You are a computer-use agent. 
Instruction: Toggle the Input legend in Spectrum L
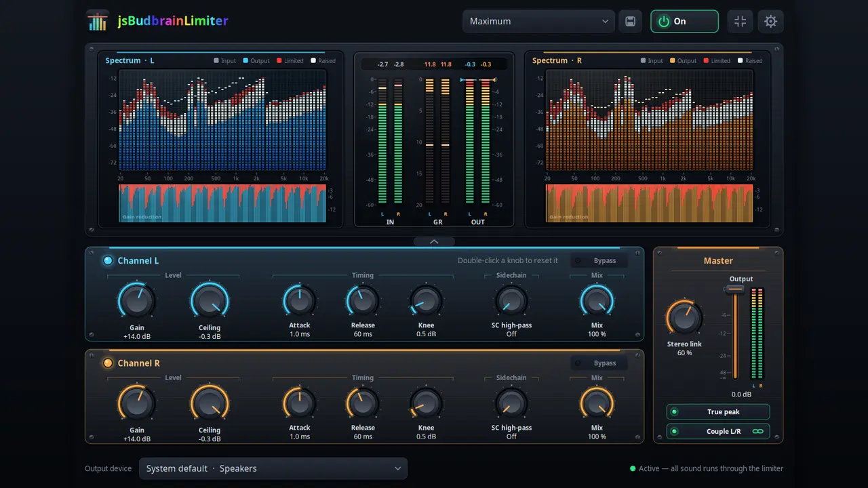coord(225,61)
